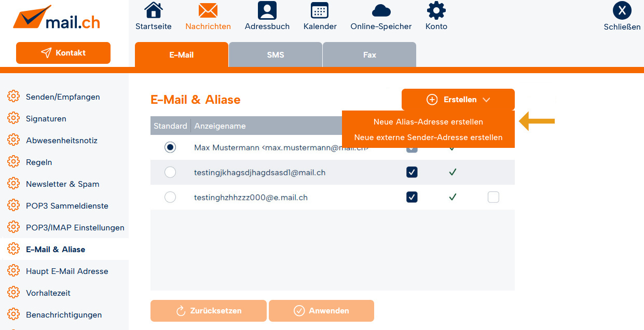
Task: Open Signaturen settings in sidebar
Action: tap(46, 119)
